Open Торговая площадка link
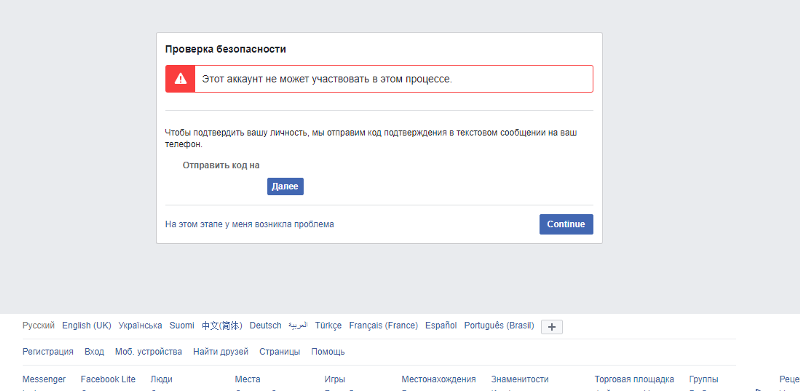 pos(634,379)
